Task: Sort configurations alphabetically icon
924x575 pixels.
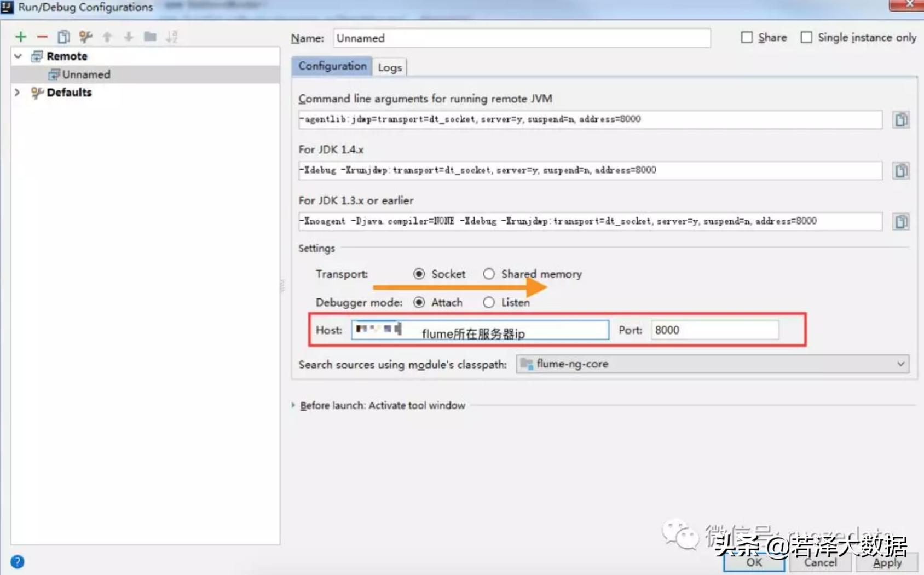Action: click(172, 37)
